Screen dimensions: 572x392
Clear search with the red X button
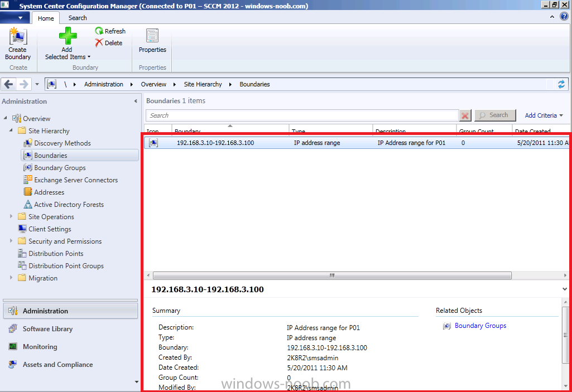click(x=465, y=115)
